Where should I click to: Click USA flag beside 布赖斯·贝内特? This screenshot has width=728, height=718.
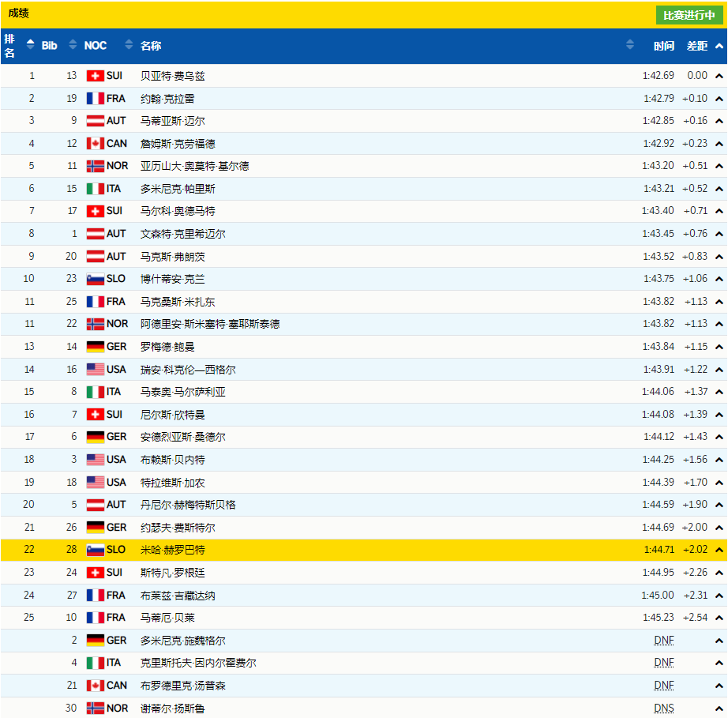(x=95, y=460)
